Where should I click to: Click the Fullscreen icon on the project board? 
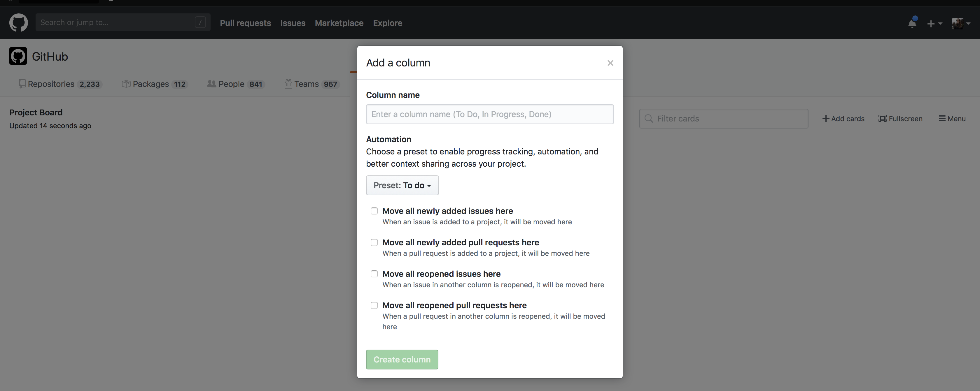pos(883,118)
